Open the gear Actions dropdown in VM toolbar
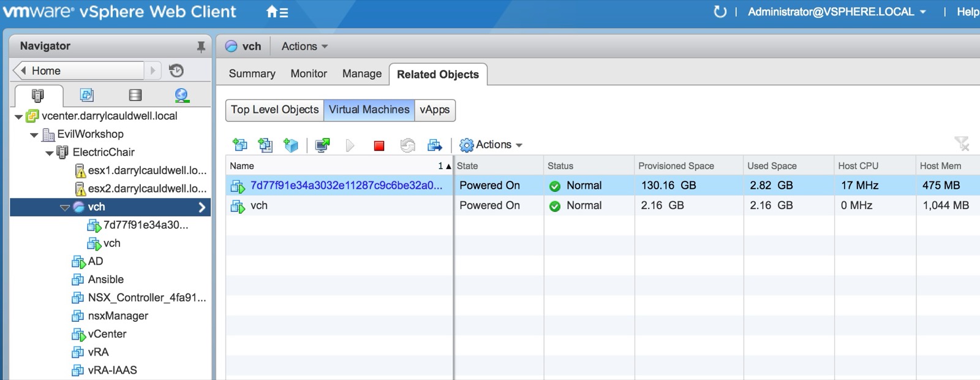Screen dimensions: 980x380 (x=491, y=145)
